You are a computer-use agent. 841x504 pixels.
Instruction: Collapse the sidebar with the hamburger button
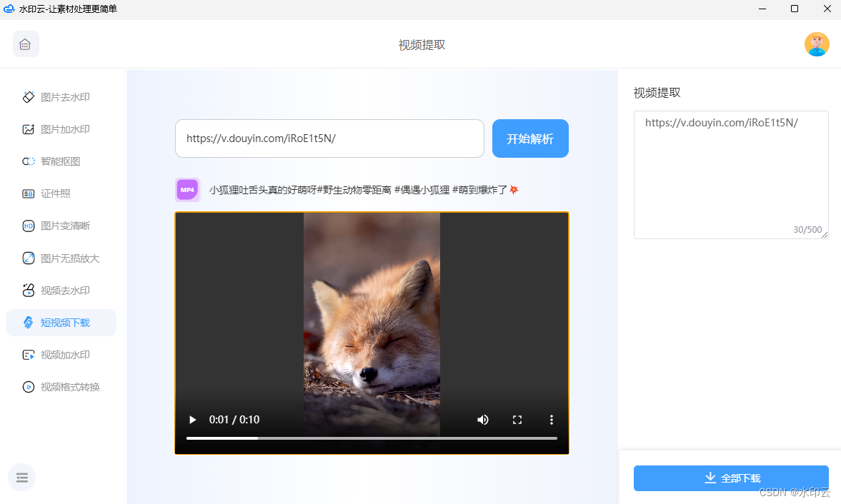click(x=22, y=477)
